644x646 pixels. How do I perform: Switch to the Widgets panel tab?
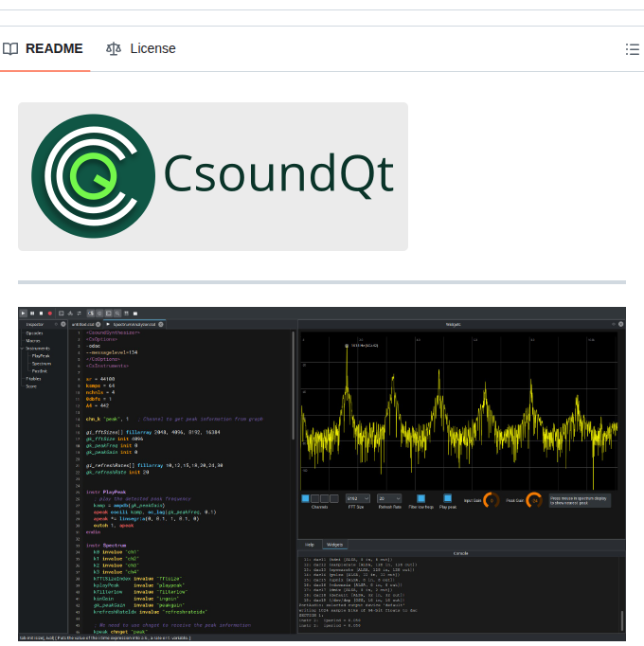[x=334, y=545]
